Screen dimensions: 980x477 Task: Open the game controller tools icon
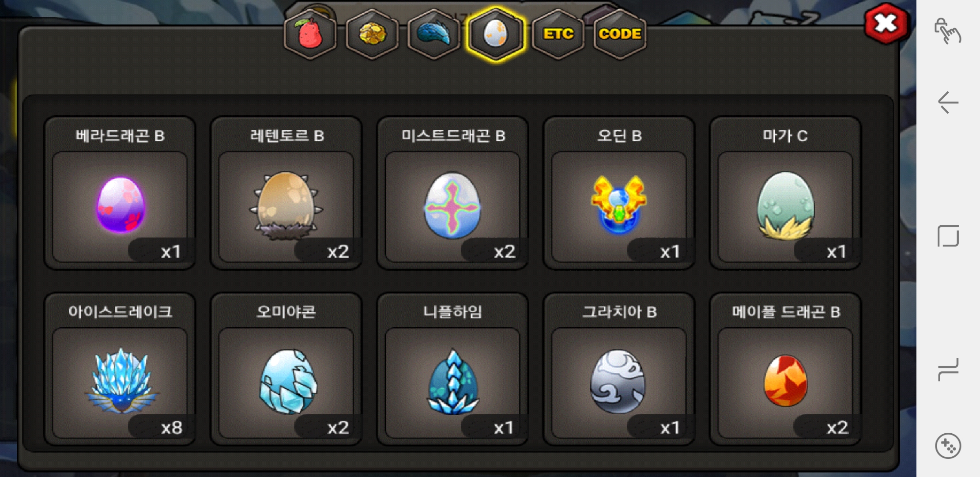[x=948, y=446]
